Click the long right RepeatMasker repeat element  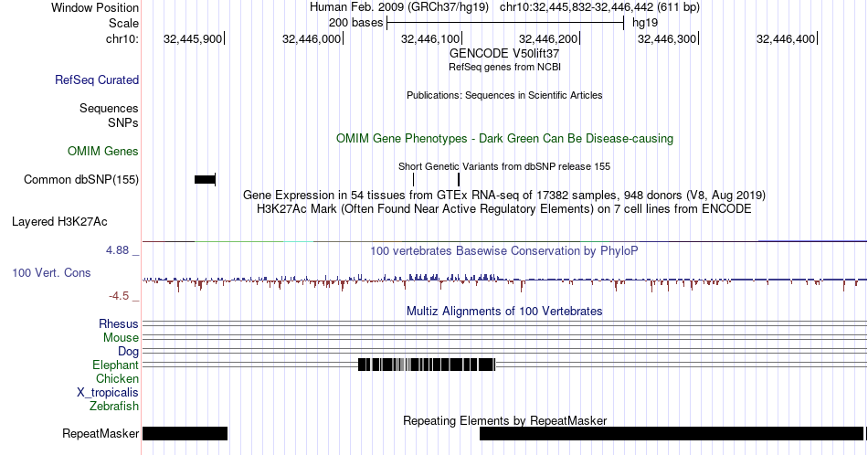[671, 433]
